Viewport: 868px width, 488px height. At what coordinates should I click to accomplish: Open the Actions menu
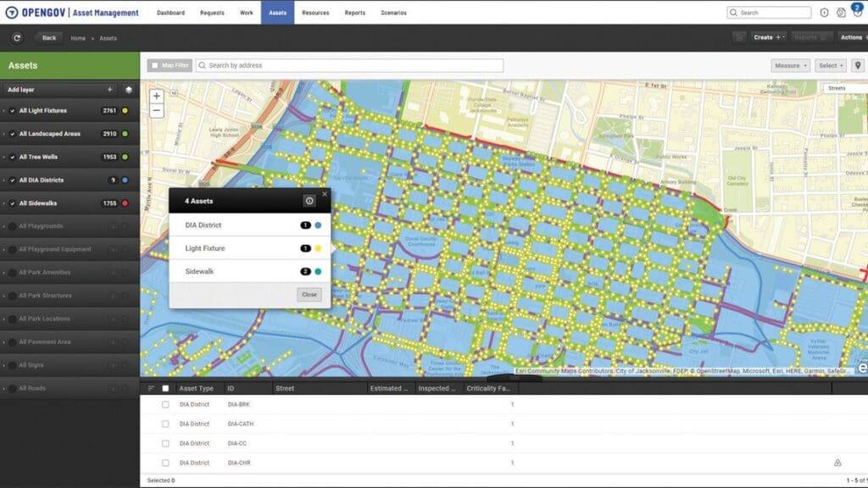click(x=853, y=37)
